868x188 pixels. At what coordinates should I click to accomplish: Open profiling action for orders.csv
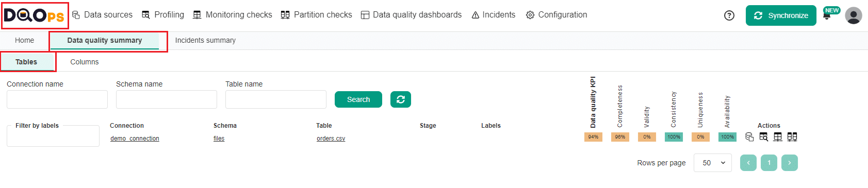click(764, 136)
